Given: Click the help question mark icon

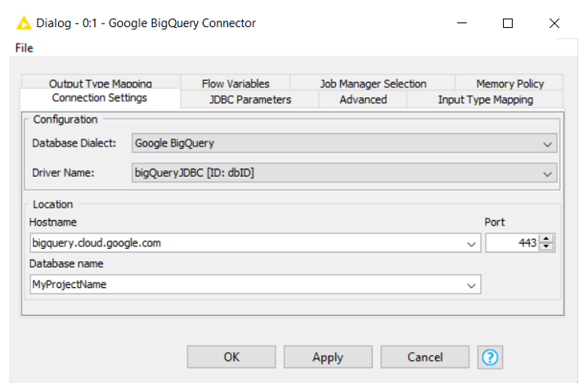Looking at the screenshot, I should [x=490, y=357].
